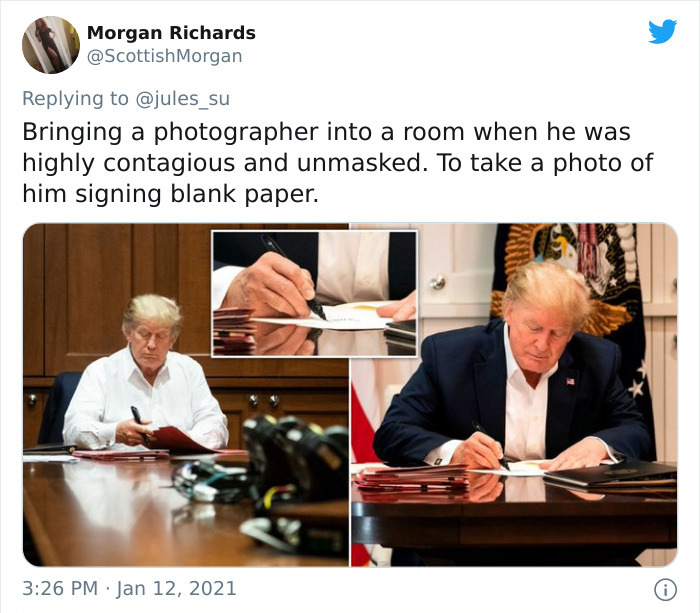Click the red folder stack in right photo
This screenshot has height=613, width=700.
pos(412,478)
